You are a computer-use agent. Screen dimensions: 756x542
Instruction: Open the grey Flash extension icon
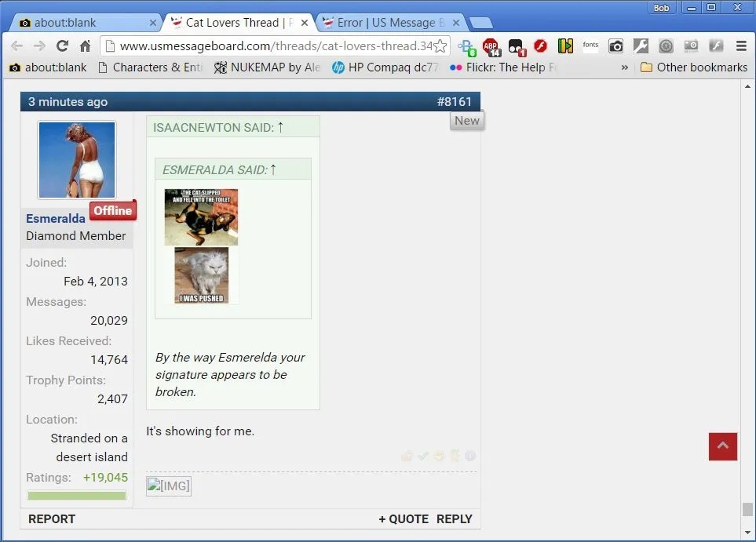click(x=716, y=46)
